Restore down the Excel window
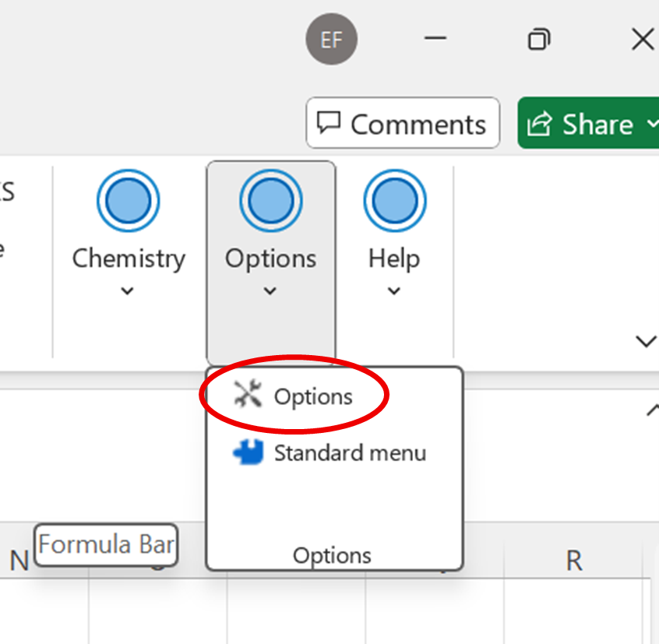 coord(539,39)
